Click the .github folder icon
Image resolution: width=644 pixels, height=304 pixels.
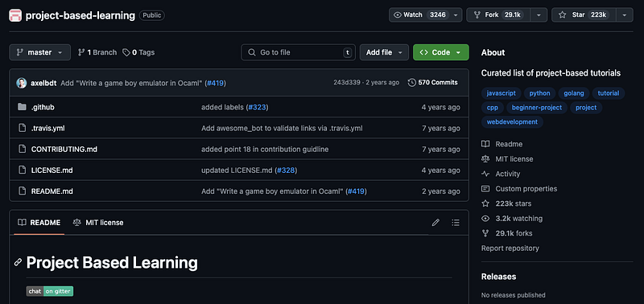[23, 107]
